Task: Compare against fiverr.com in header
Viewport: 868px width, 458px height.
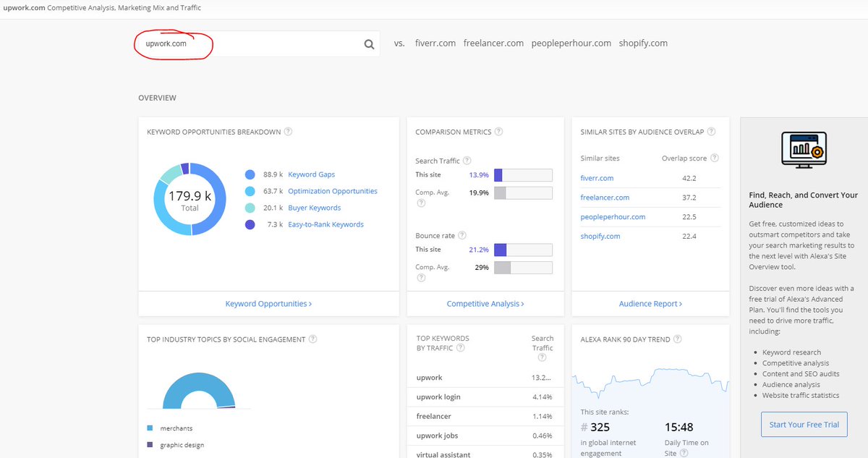Action: point(435,43)
